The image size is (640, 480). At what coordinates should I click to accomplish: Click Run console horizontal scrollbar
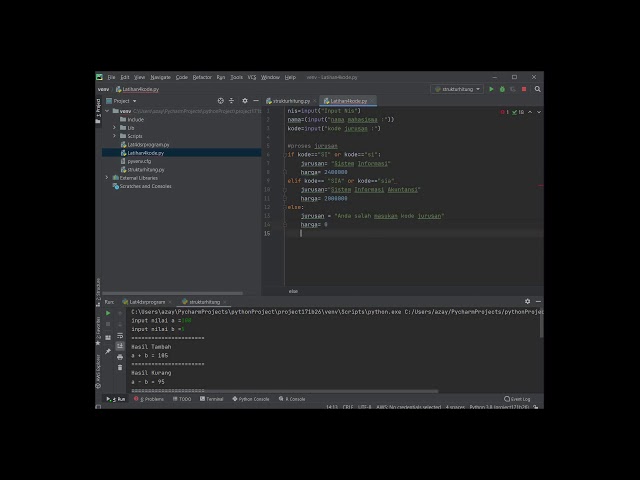[284, 391]
